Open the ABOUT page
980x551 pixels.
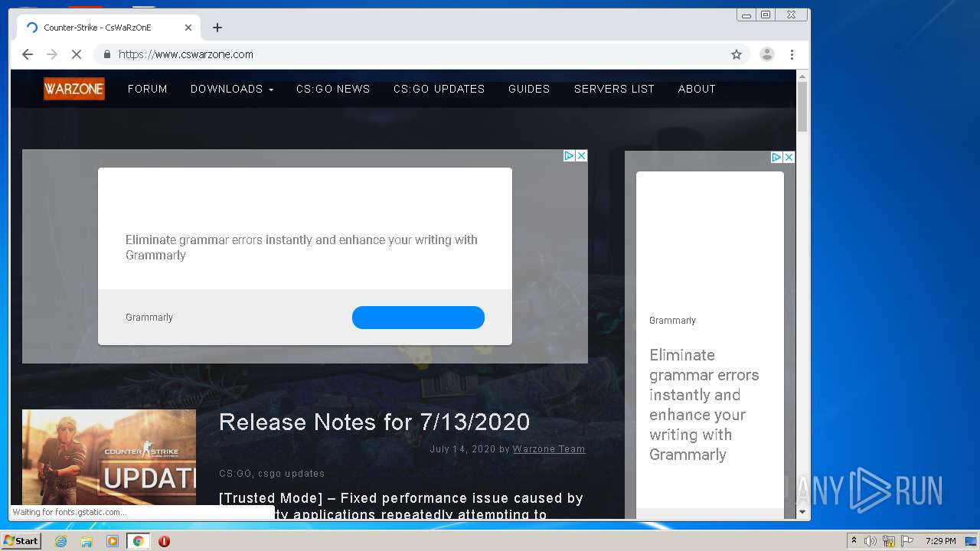tap(697, 89)
